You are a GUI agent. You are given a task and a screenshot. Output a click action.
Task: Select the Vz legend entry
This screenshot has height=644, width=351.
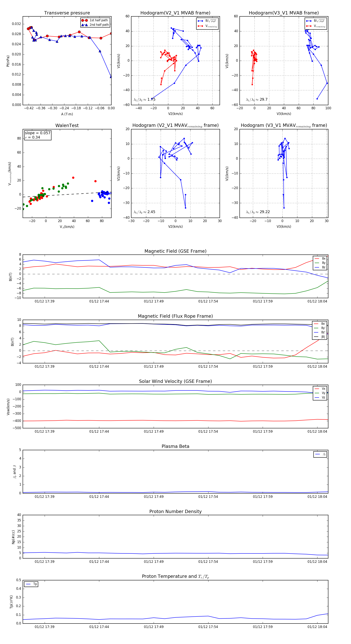tap(320, 398)
